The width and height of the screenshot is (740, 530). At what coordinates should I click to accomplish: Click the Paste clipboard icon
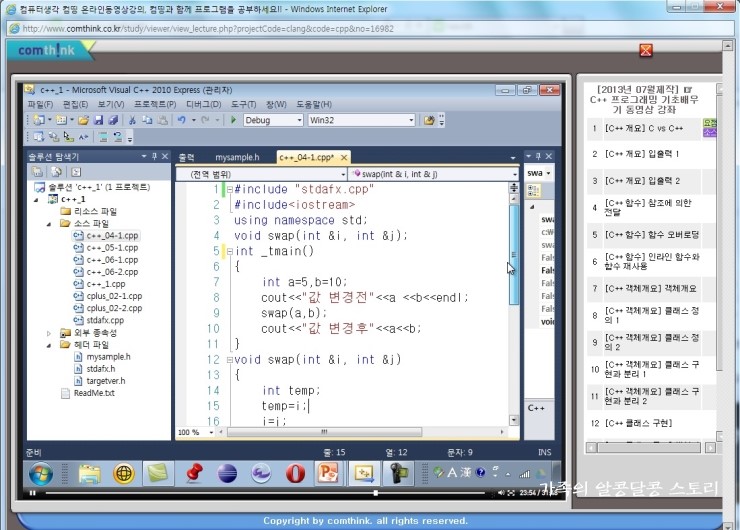(162, 120)
